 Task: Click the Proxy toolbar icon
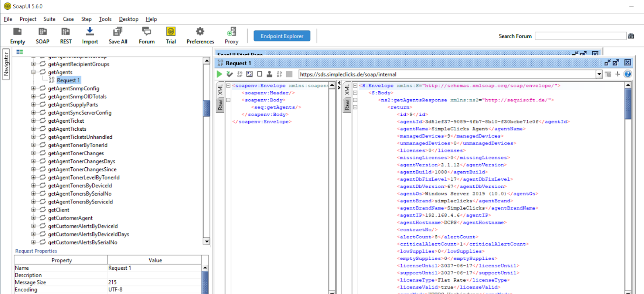(x=231, y=35)
